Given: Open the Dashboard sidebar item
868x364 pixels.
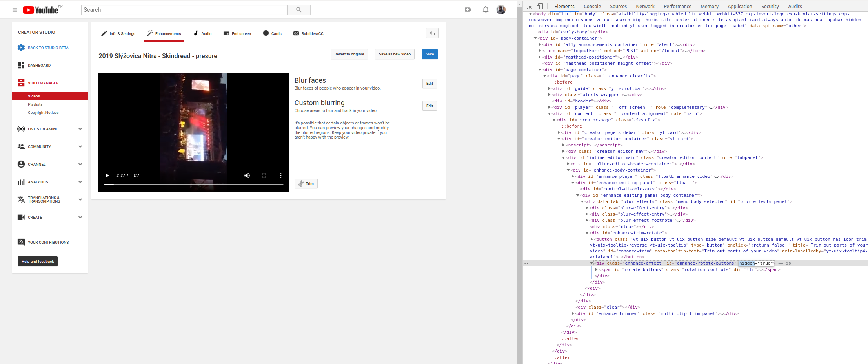Looking at the screenshot, I should 34,65.
